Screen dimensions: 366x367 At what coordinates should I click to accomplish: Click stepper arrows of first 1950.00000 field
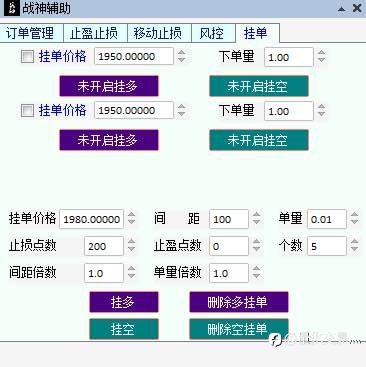[181, 56]
